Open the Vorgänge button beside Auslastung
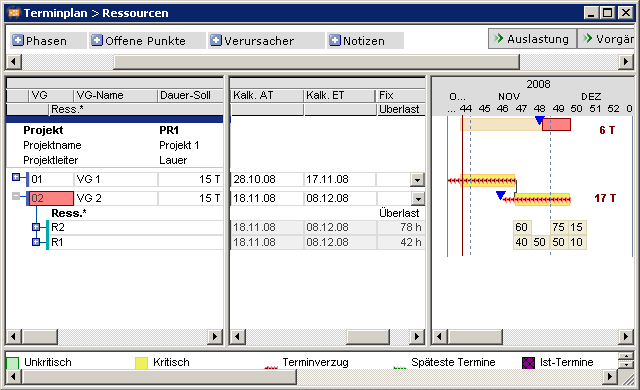The width and height of the screenshot is (640, 390). 606,39
